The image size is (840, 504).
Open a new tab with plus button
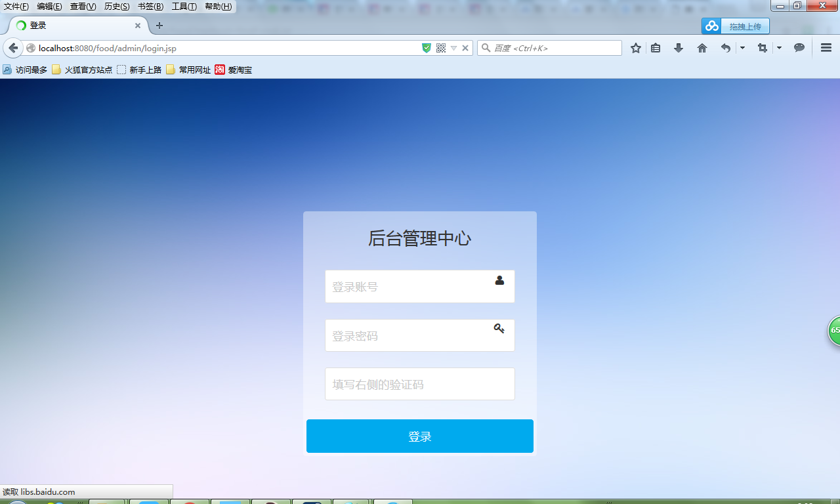pos(159,26)
